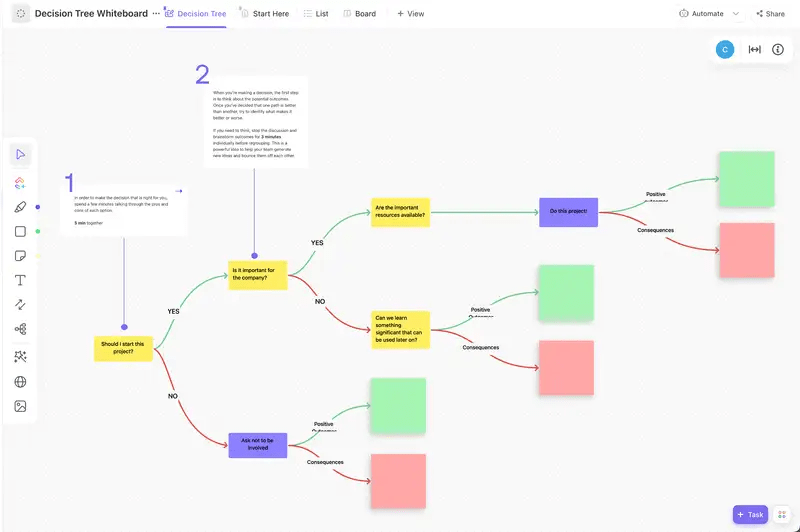Image resolution: width=800 pixels, height=532 pixels.
Task: Open the ClickUp AI add tool
Action: click(20, 183)
